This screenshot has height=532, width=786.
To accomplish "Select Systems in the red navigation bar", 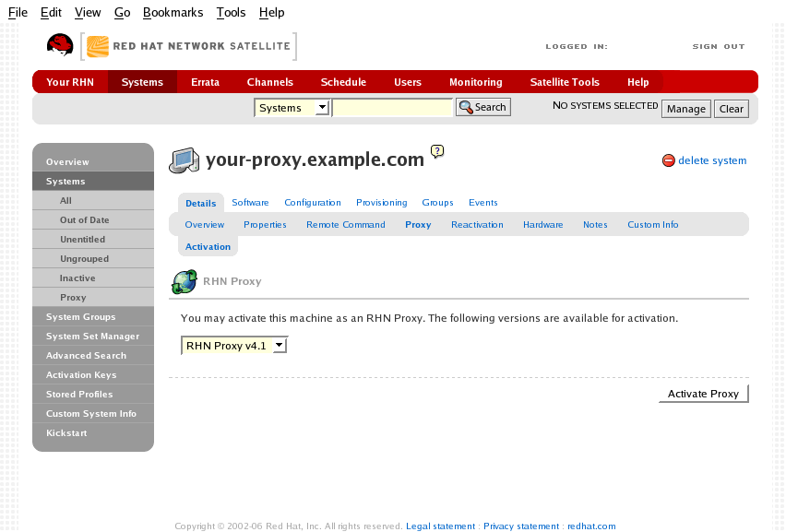I will pos(142,82).
